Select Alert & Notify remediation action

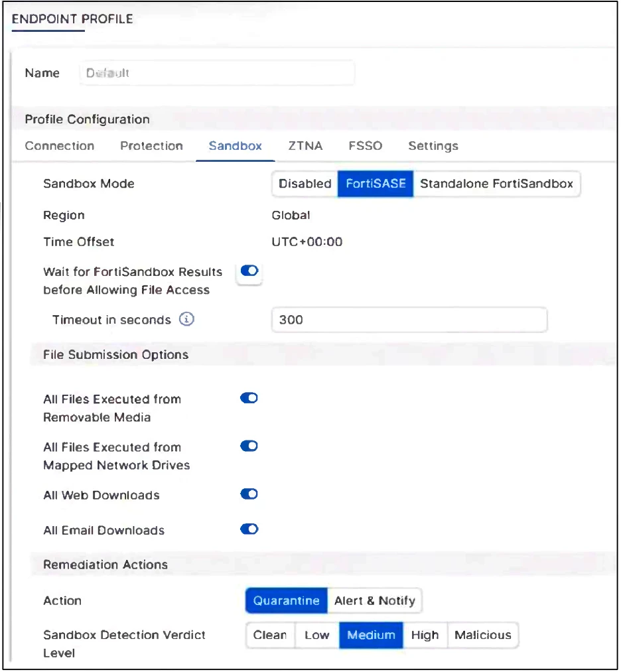[x=374, y=601]
